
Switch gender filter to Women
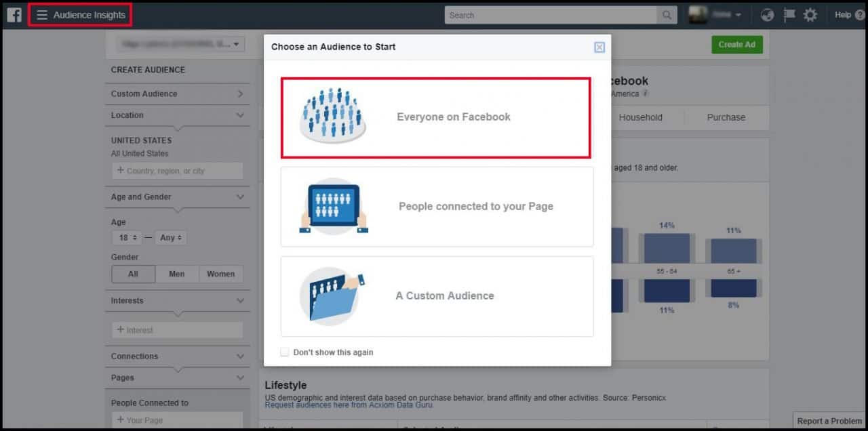(220, 274)
